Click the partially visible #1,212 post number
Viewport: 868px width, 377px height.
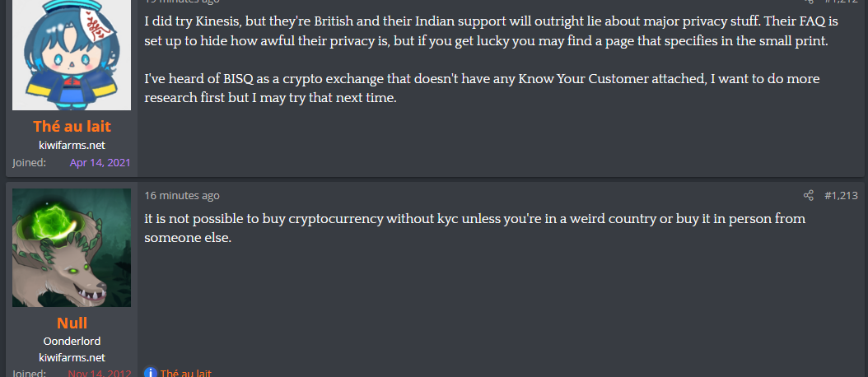(x=842, y=2)
